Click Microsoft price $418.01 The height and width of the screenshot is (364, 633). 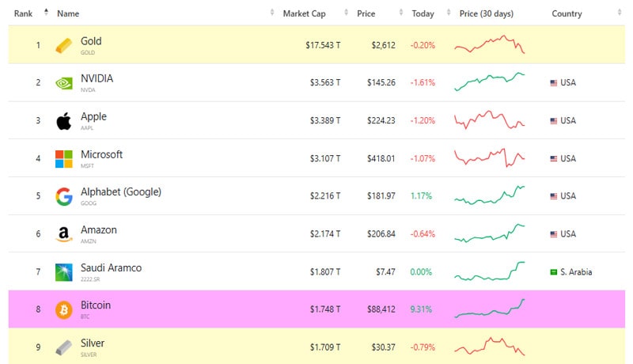tap(381, 158)
